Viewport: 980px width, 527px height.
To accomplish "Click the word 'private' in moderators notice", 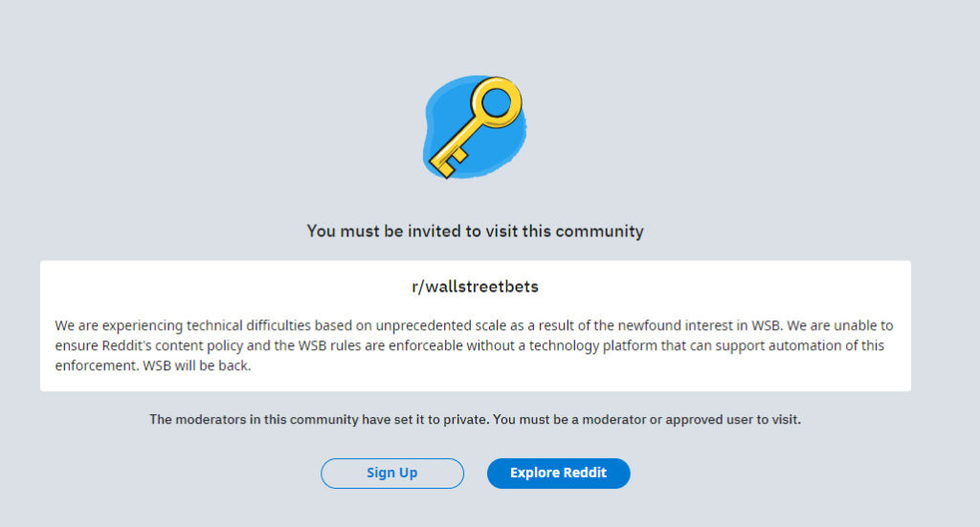I will point(465,420).
